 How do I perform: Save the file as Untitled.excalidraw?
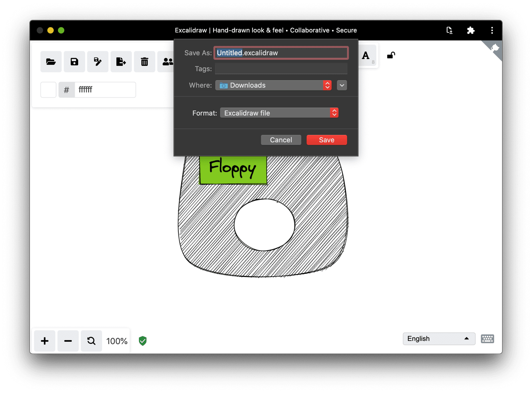pyautogui.click(x=326, y=140)
